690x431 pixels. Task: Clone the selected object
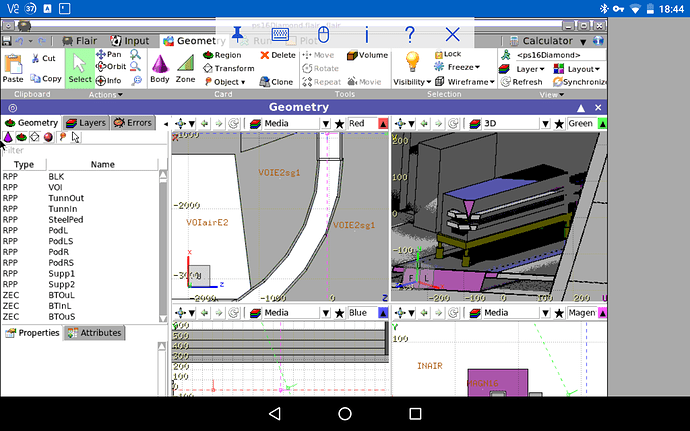pyautogui.click(x=276, y=82)
